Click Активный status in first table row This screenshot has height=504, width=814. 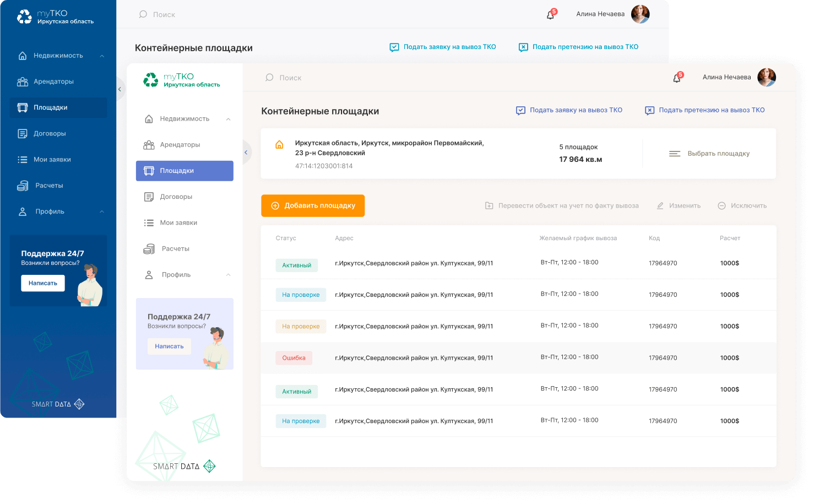(x=297, y=265)
